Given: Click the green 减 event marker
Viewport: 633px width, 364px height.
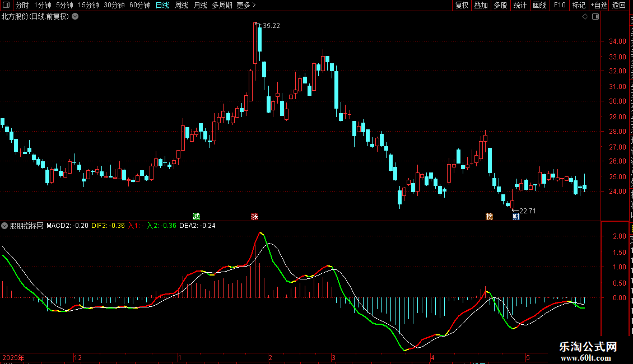Looking at the screenshot, I should 196,217.
